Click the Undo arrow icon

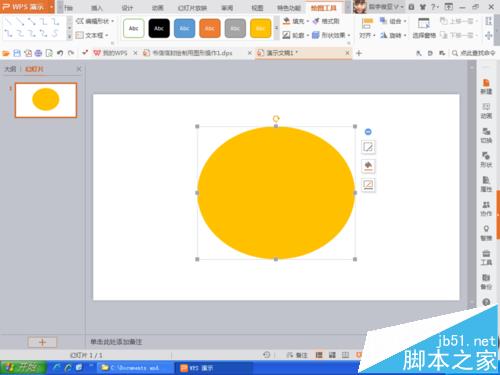click(60, 53)
